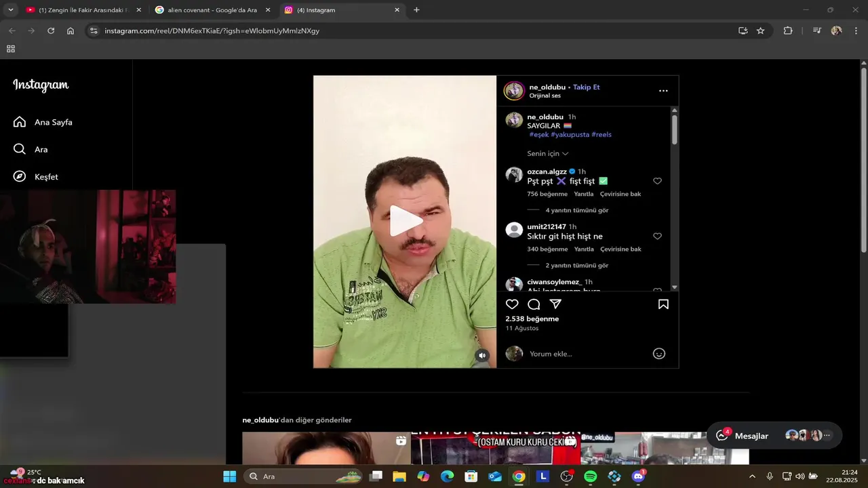The width and height of the screenshot is (868, 488).
Task: Open Discord from the taskbar
Action: pyautogui.click(x=638, y=476)
